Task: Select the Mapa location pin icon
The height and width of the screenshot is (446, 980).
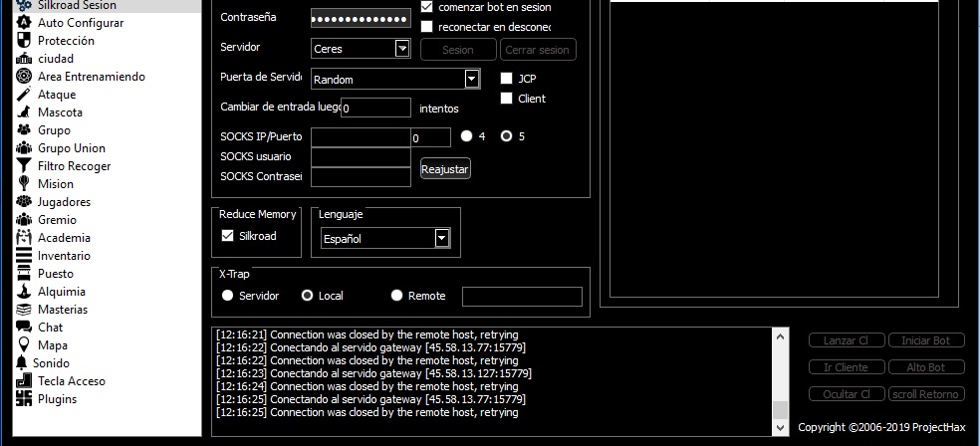Action: [24, 345]
